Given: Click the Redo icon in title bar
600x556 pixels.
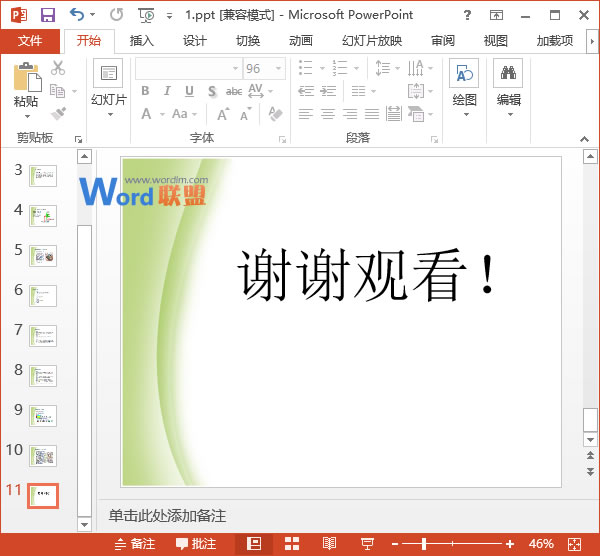Looking at the screenshot, I should (116, 15).
